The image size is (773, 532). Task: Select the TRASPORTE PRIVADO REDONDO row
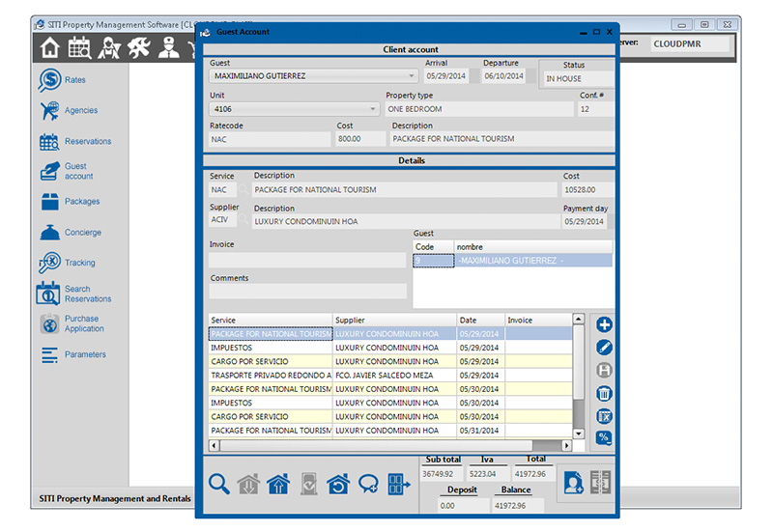[x=271, y=376]
